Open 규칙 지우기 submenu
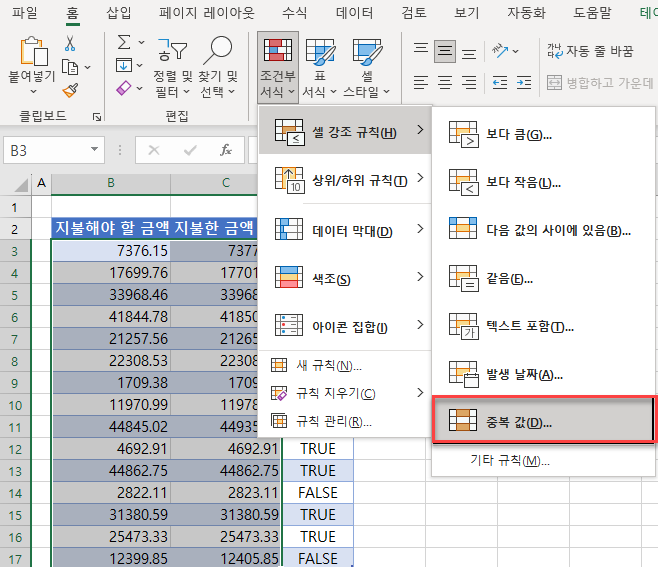 click(x=345, y=393)
